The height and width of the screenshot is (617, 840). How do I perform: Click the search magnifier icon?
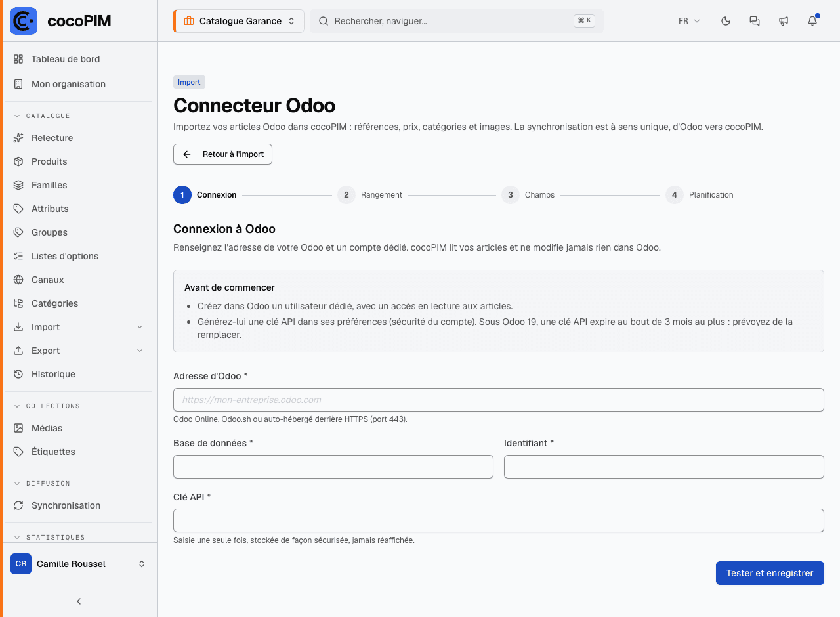point(324,21)
